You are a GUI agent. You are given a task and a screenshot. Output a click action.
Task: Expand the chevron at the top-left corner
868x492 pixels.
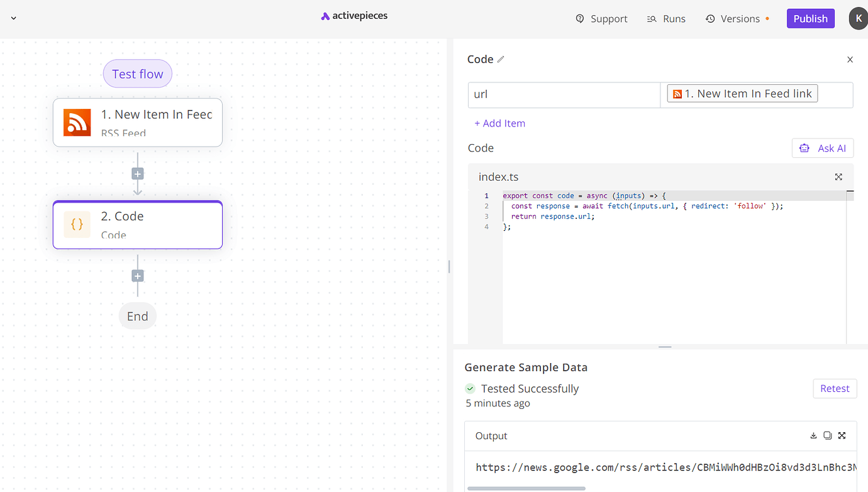[x=13, y=18]
